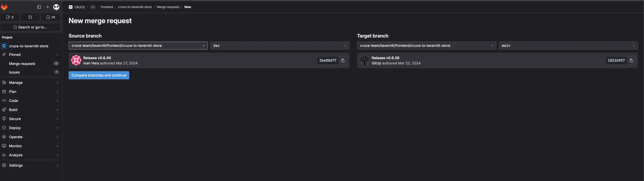This screenshot has width=644, height=181.
Task: Click the Settings gear icon
Action: (4, 165)
